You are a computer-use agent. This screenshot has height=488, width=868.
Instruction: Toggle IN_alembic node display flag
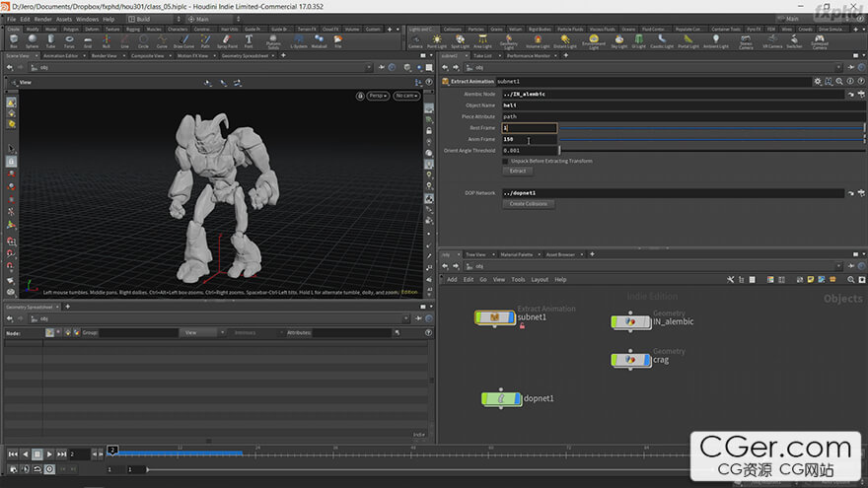[647, 322]
